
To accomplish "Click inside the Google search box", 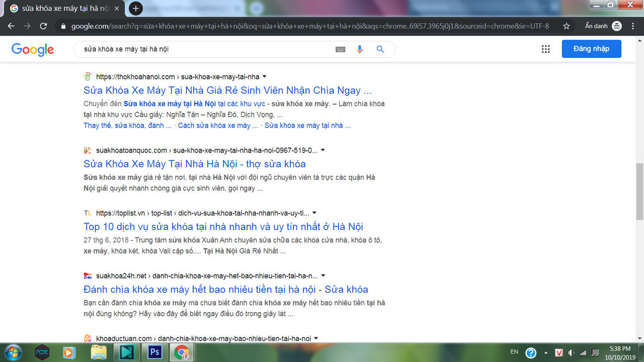I will (204, 49).
